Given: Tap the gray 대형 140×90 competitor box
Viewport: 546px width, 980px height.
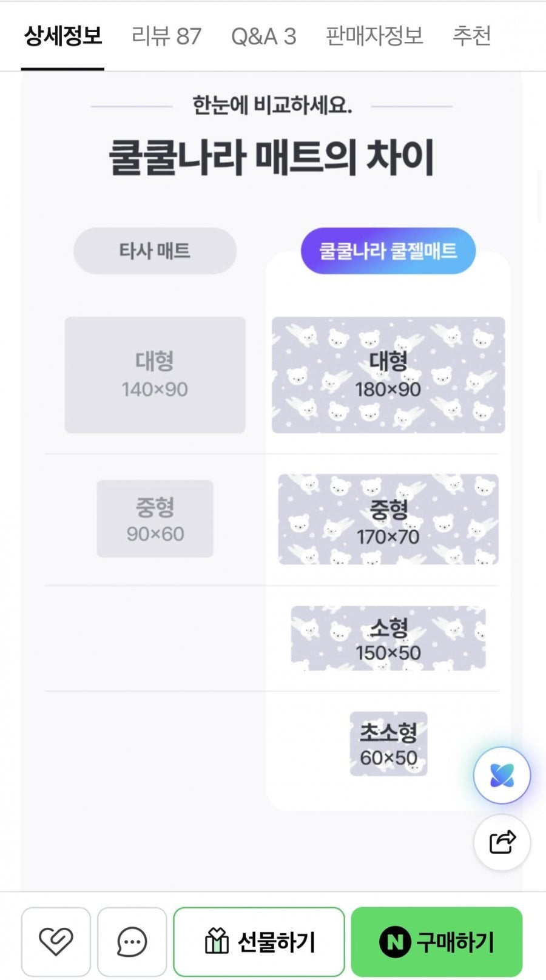Looking at the screenshot, I should (155, 375).
